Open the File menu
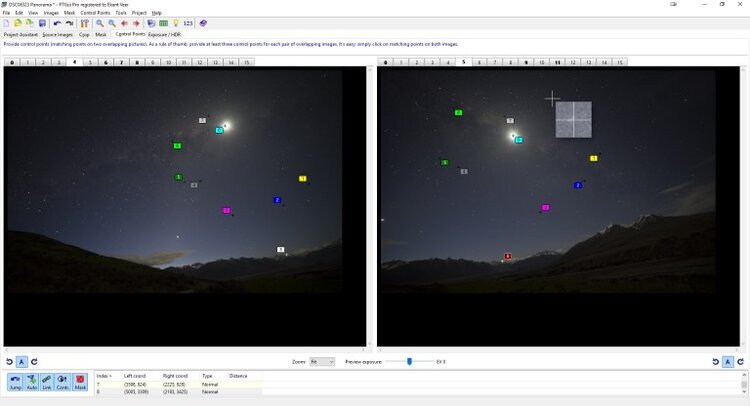750x406 pixels. (x=6, y=13)
